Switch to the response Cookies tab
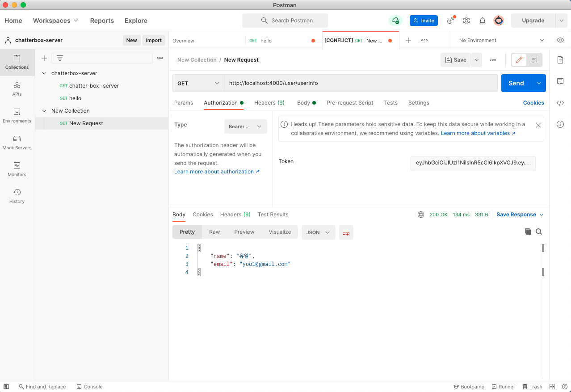Screen dimensions: 571x392 (x=202, y=215)
